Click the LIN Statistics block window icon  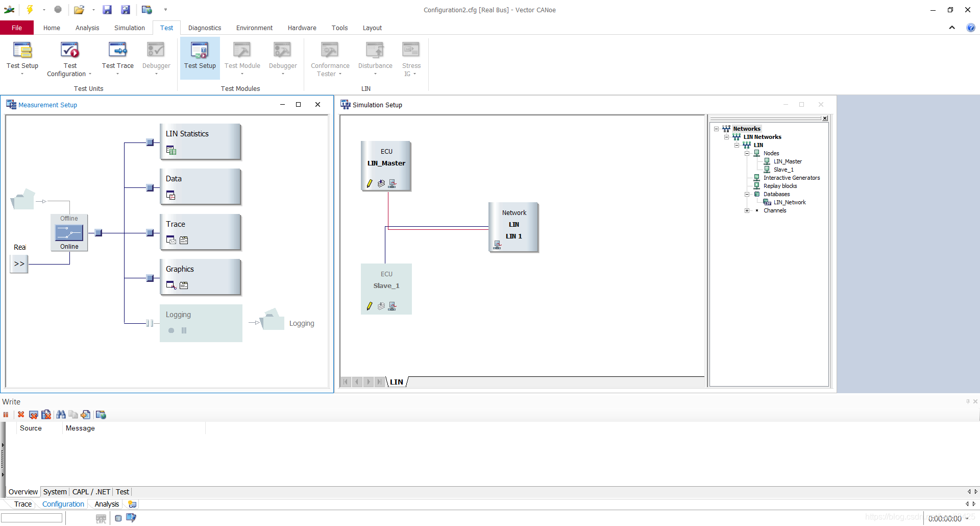click(171, 150)
